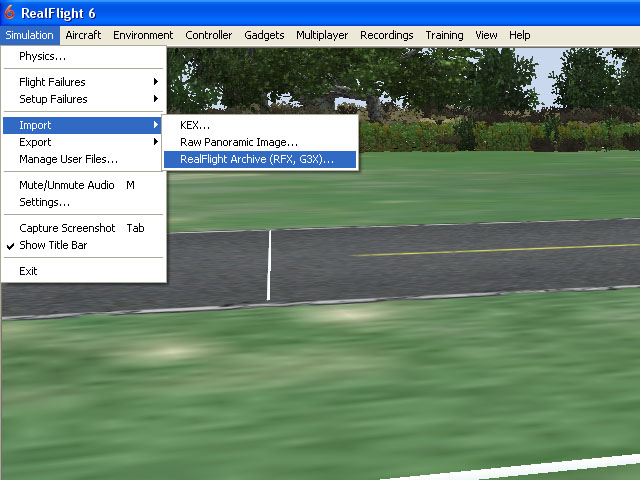Choose Raw Panoramic Image... import option

(x=260, y=142)
